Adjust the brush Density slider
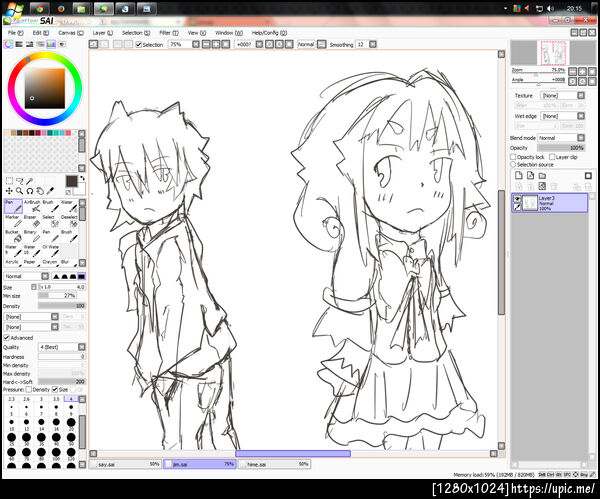Image resolution: width=600 pixels, height=499 pixels. 62,306
